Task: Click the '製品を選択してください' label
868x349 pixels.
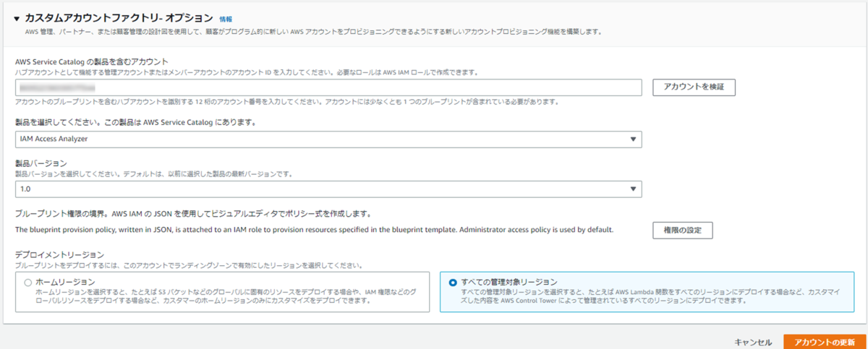Action: 136,122
